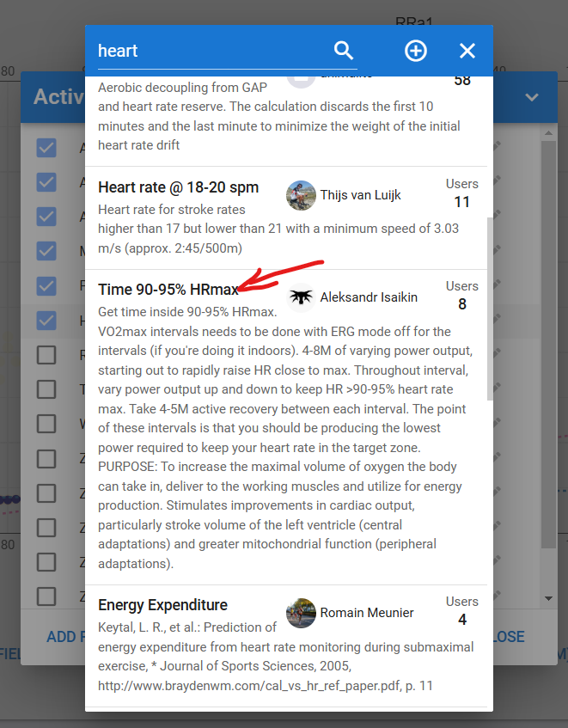This screenshot has width=568, height=728.
Task: Click author name Aleksandr Isaikin
Action: click(369, 297)
